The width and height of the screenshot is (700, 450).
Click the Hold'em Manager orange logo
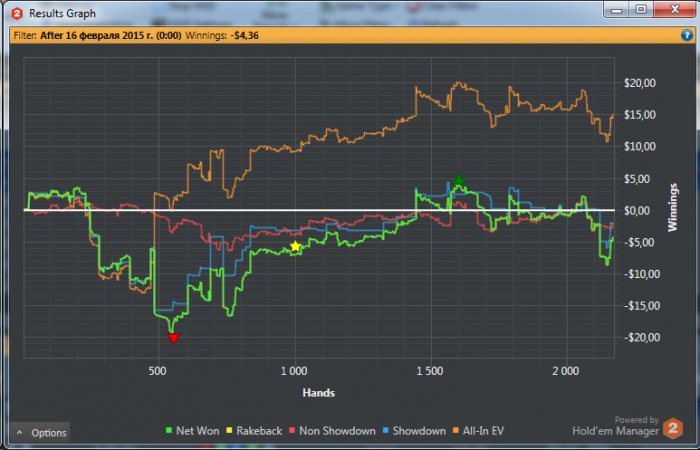point(673,429)
